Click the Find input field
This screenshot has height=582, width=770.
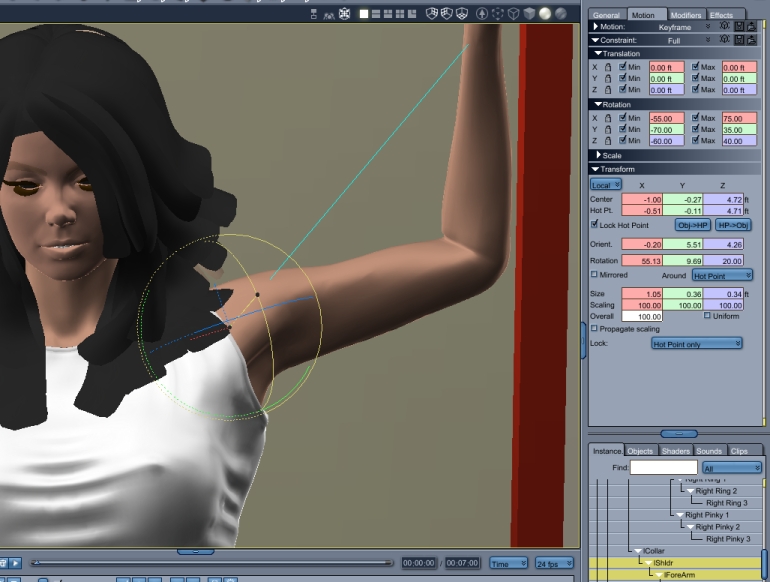(x=663, y=467)
